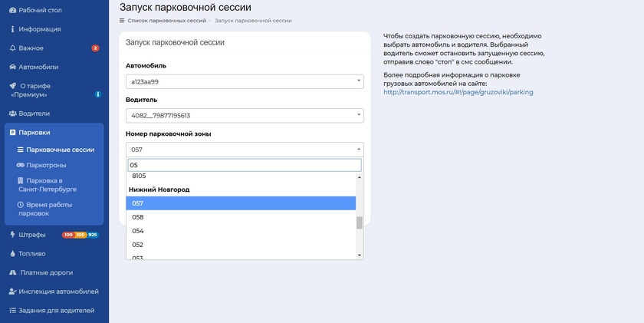Click the bell icon next to Важное

(x=12, y=48)
